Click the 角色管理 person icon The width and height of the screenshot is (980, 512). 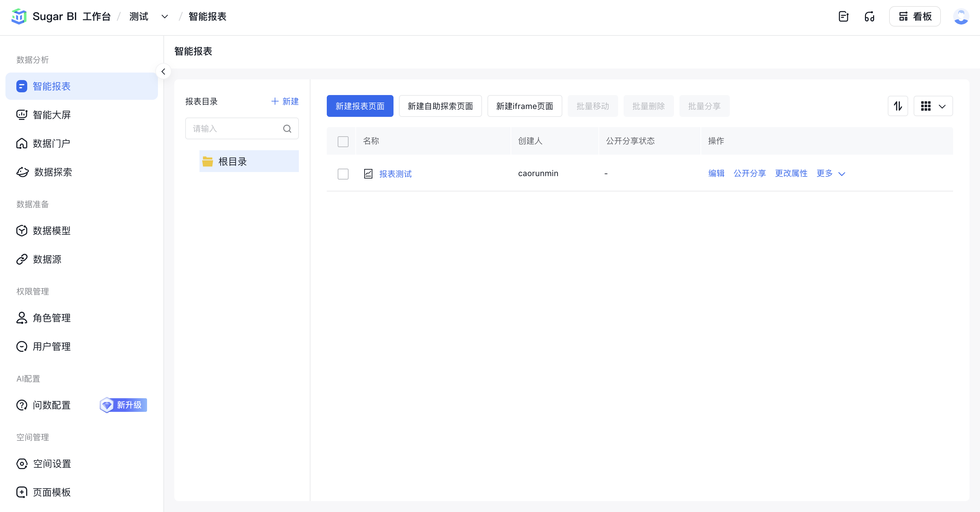pyautogui.click(x=22, y=318)
